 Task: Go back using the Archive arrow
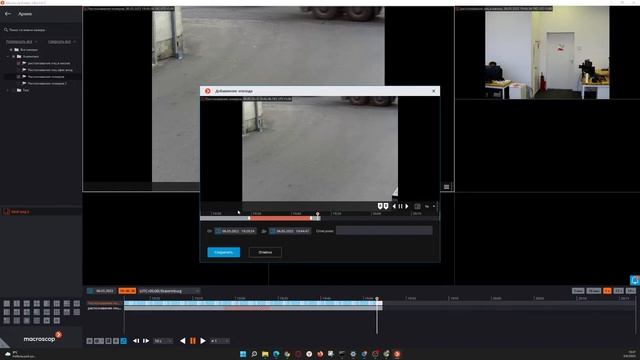click(x=8, y=14)
